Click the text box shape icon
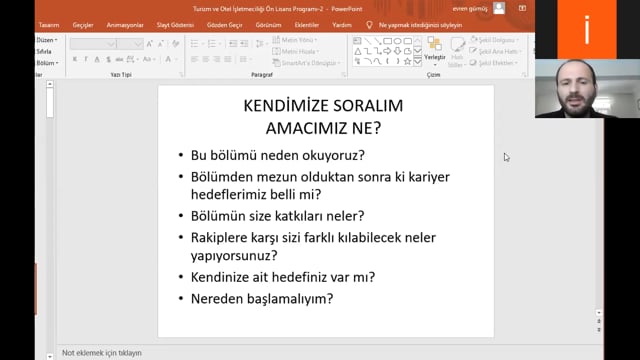 [358, 41]
